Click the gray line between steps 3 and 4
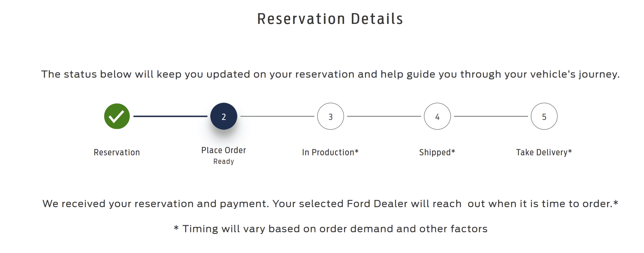 click(x=384, y=116)
